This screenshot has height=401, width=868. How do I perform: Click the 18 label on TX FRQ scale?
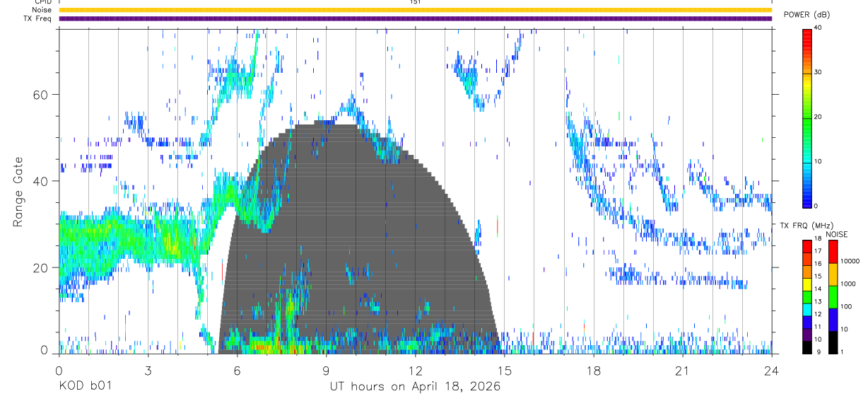click(x=817, y=239)
